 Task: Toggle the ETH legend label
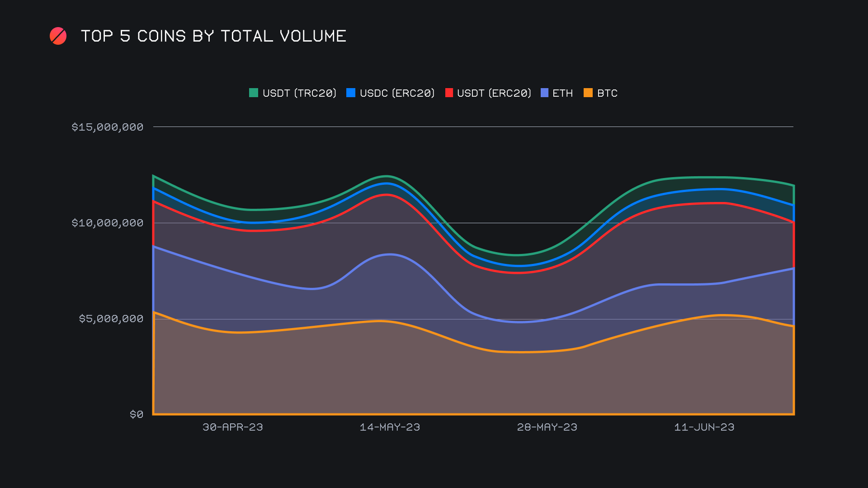pyautogui.click(x=562, y=93)
